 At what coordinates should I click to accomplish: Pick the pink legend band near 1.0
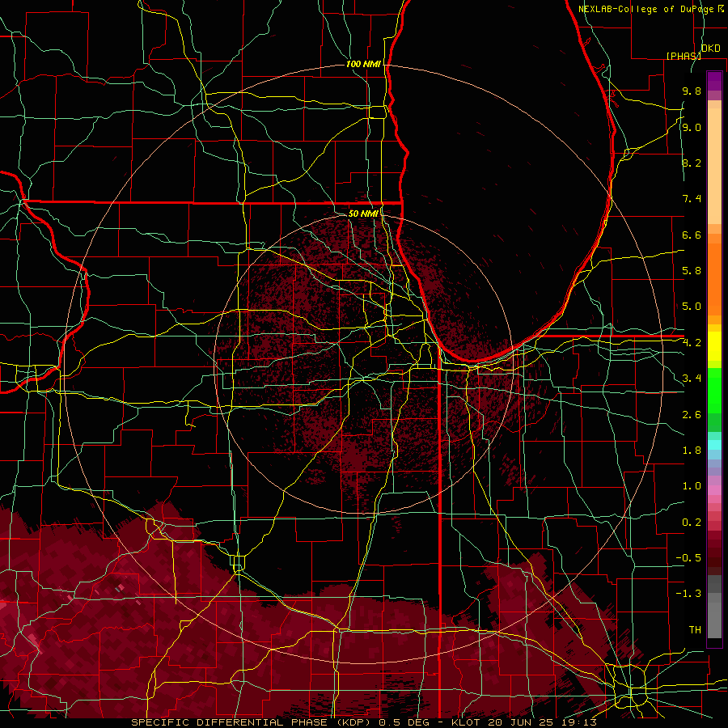click(x=714, y=490)
